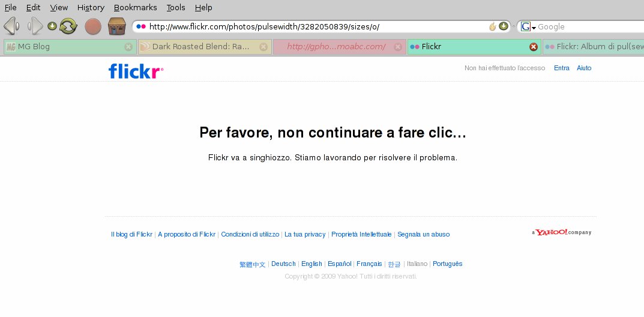Image resolution: width=644 pixels, height=317 pixels.
Task: Click the Italiano language label
Action: [417, 264]
